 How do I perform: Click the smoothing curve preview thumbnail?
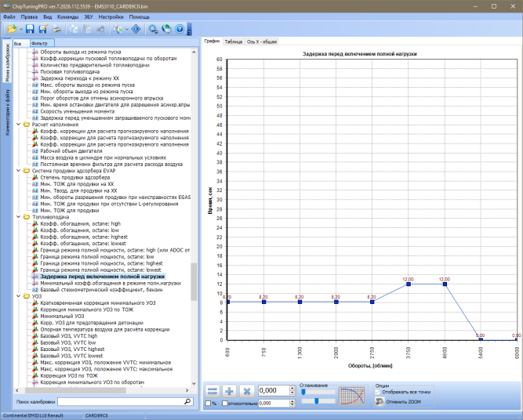coord(351,396)
